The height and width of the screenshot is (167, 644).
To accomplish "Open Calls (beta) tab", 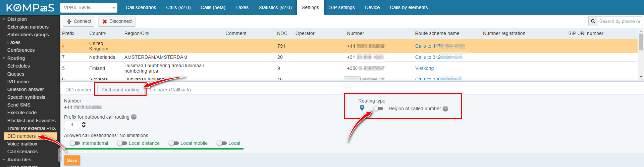I will 213,7.
